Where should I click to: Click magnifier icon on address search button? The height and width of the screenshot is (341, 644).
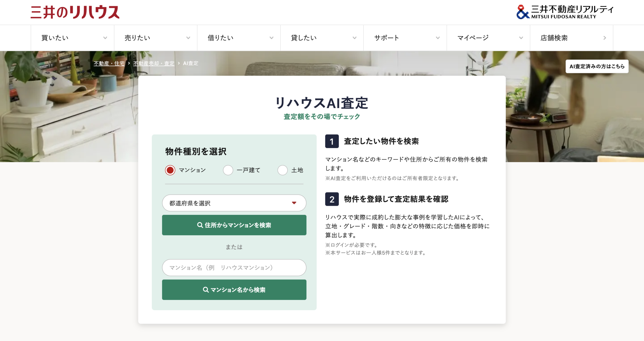tap(200, 225)
